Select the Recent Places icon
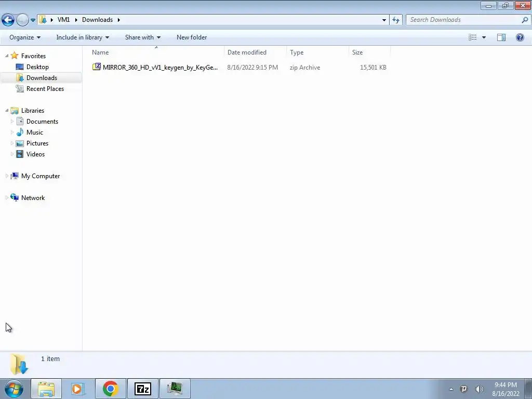Image resolution: width=532 pixels, height=399 pixels. point(20,88)
